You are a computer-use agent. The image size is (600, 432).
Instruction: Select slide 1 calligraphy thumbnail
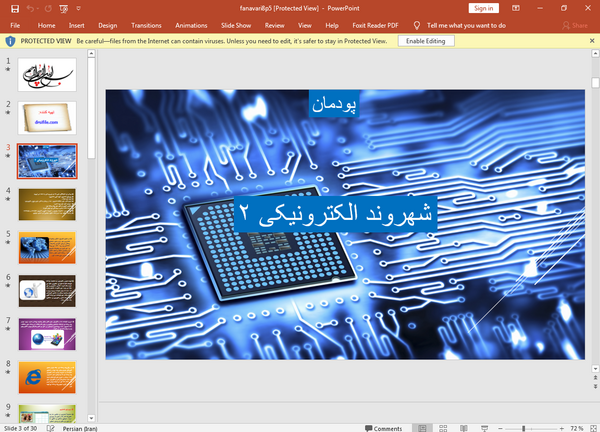click(x=47, y=75)
